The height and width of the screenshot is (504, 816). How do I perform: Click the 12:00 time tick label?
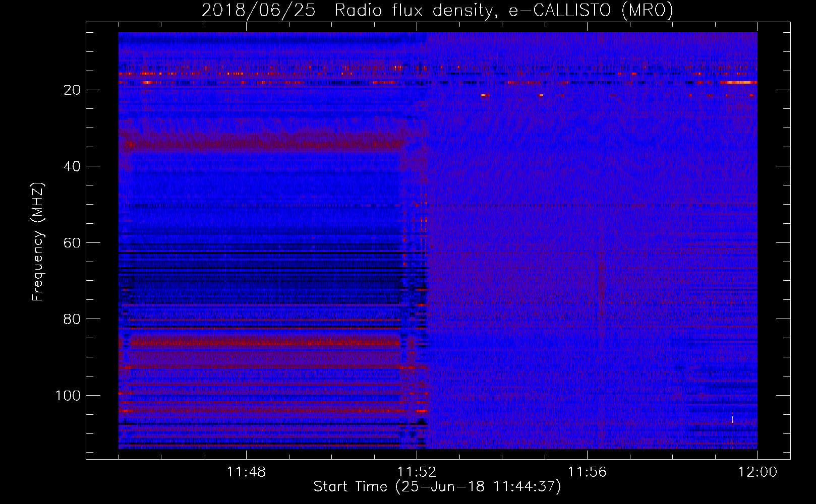(757, 472)
